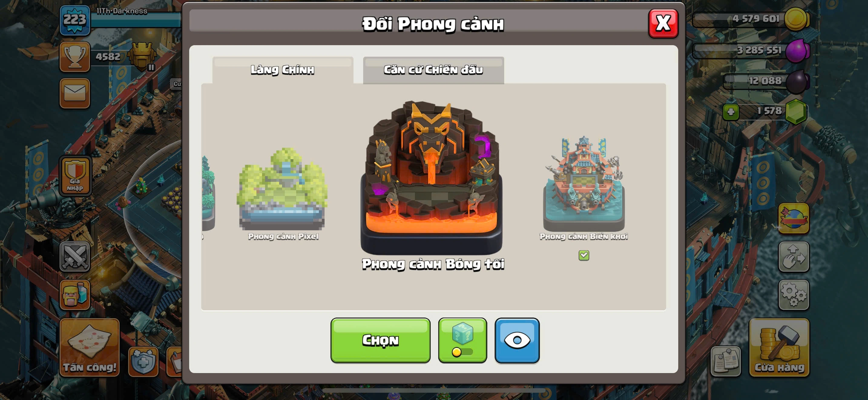Tap the Cửa hàng shop icon
868x400 pixels.
(779, 347)
